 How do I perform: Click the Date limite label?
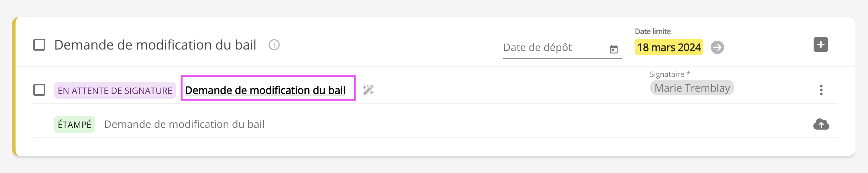[653, 31]
